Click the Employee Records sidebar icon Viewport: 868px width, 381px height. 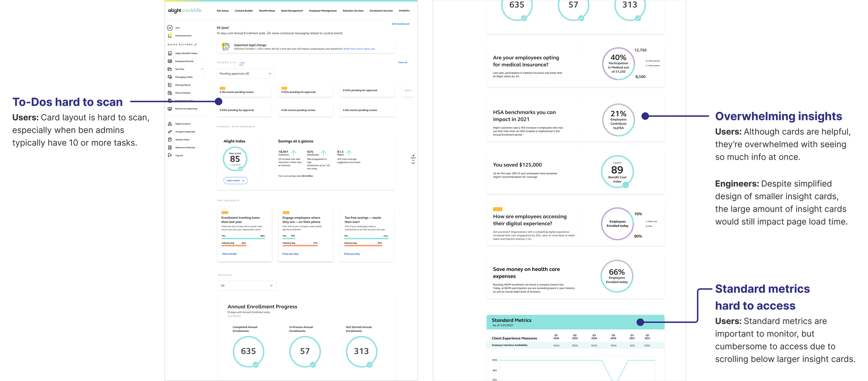pos(170,61)
